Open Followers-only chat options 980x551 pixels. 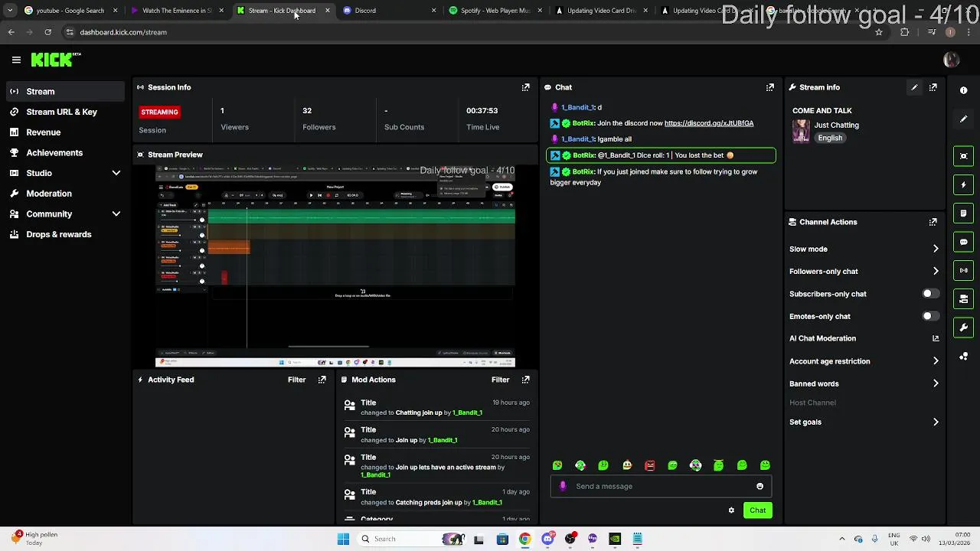point(864,271)
